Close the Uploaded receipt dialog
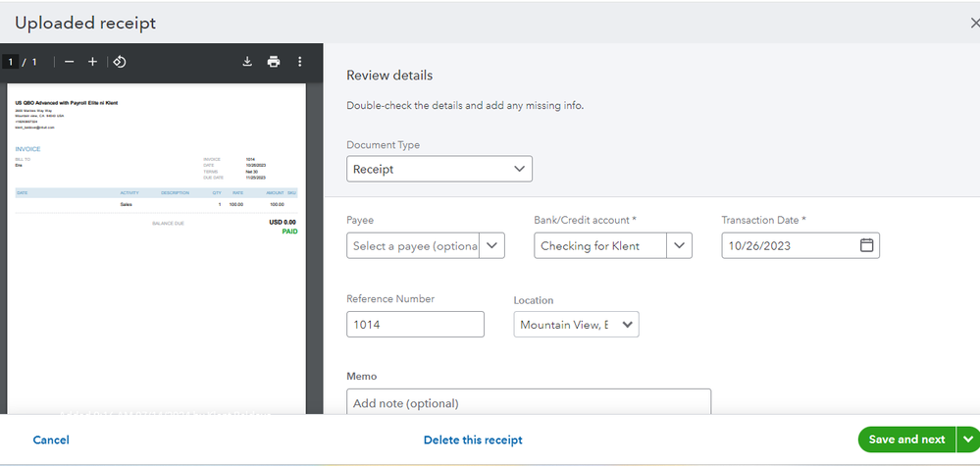980x466 pixels. 973,24
